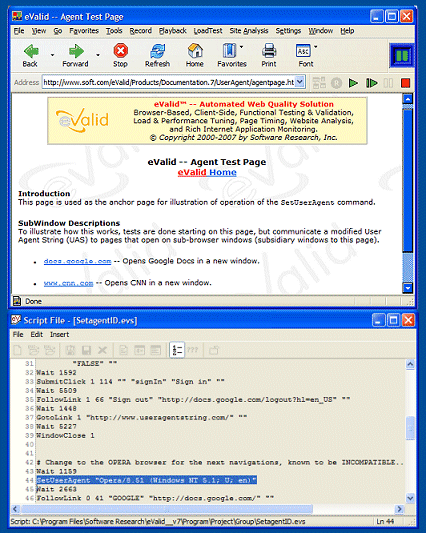Open the Playback menu

click(x=173, y=31)
